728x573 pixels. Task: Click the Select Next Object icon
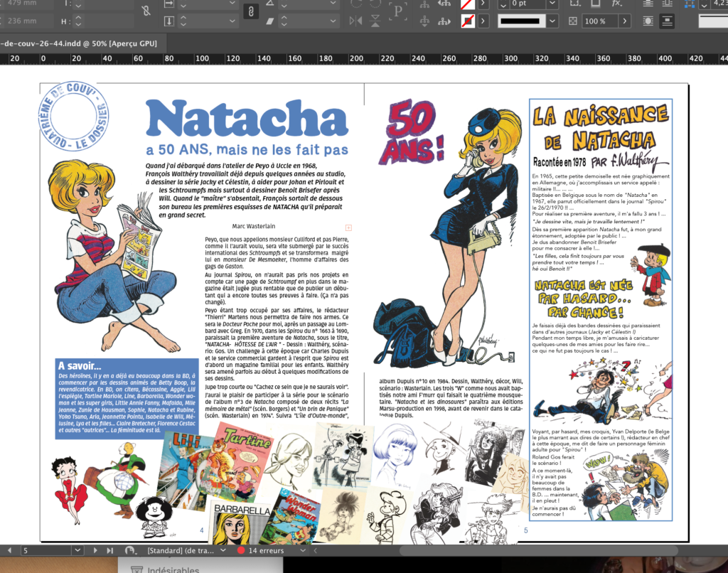444,21
